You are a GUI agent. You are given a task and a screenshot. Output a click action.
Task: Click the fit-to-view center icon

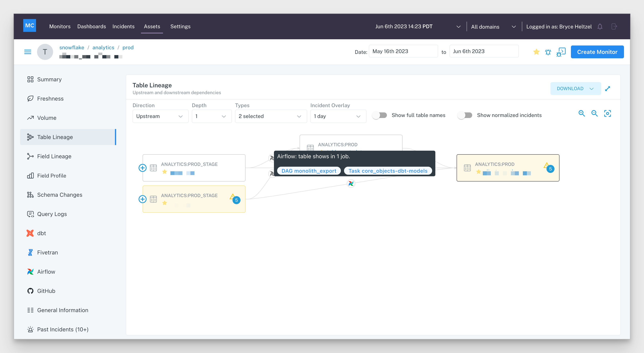click(x=608, y=113)
